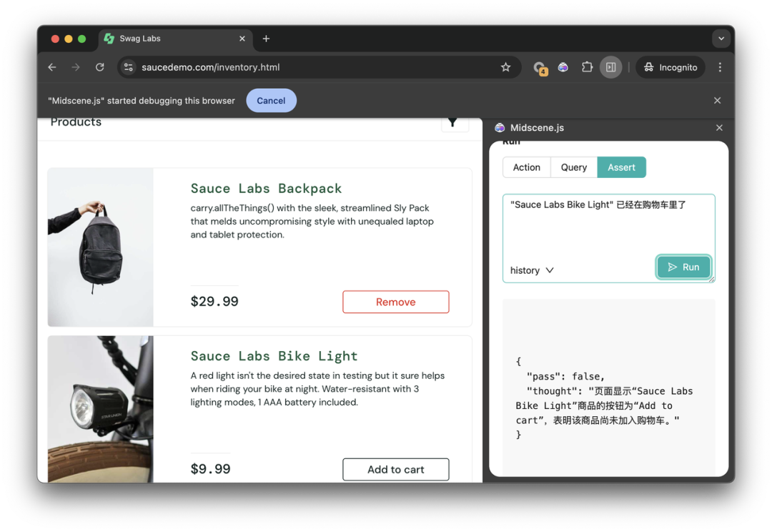
Task: Click the backpack product image
Action: pyautogui.click(x=101, y=247)
